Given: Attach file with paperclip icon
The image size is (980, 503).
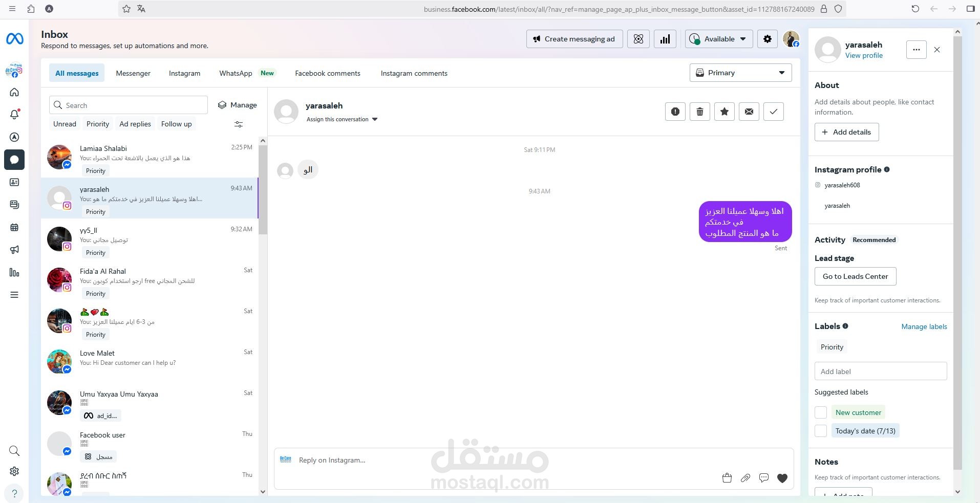Looking at the screenshot, I should [x=745, y=478].
